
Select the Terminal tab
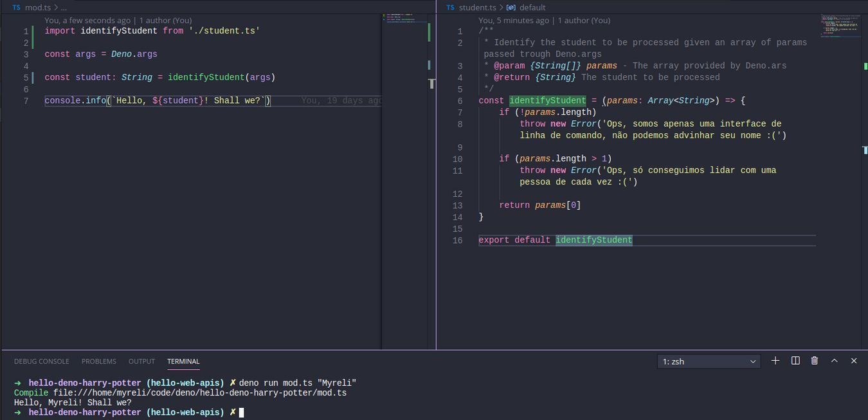point(183,361)
